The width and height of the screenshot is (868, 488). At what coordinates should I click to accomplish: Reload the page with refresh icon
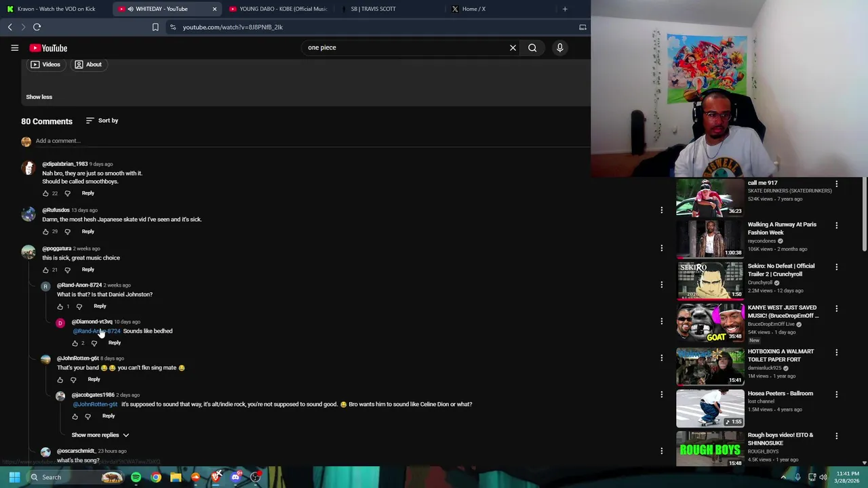point(37,27)
